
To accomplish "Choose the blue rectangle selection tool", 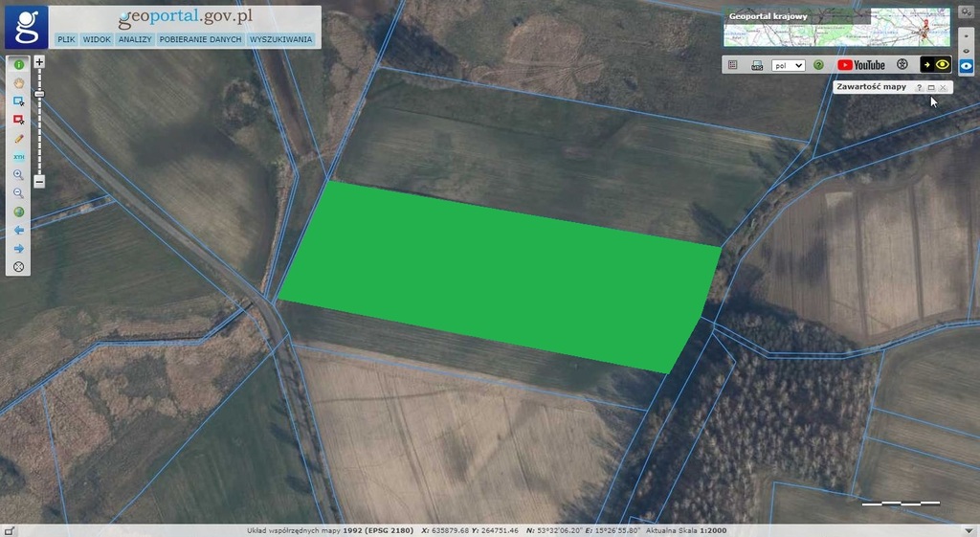I will [18, 101].
